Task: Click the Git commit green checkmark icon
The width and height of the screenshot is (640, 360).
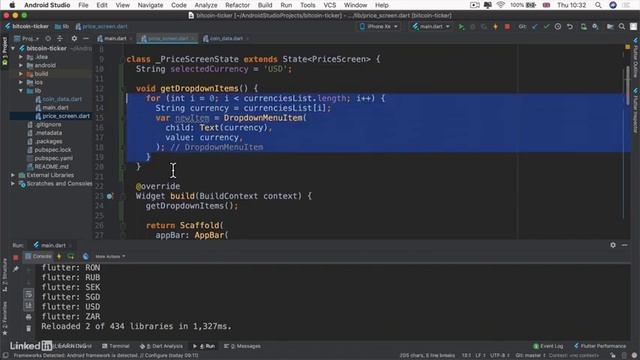Action: click(x=546, y=27)
